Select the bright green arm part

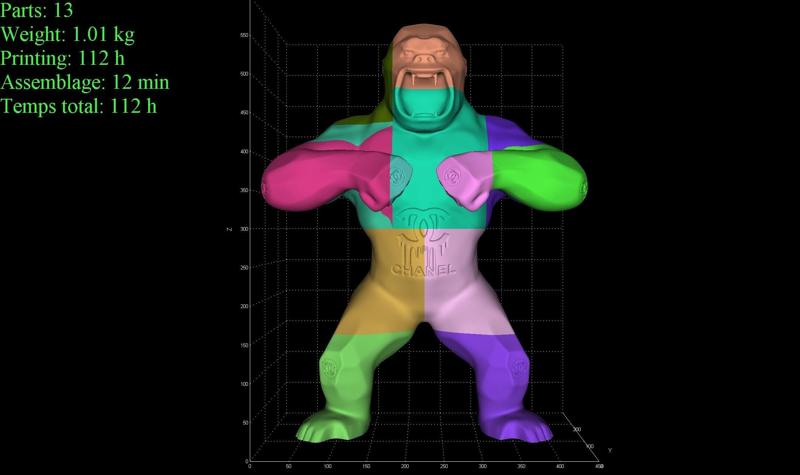click(x=541, y=179)
